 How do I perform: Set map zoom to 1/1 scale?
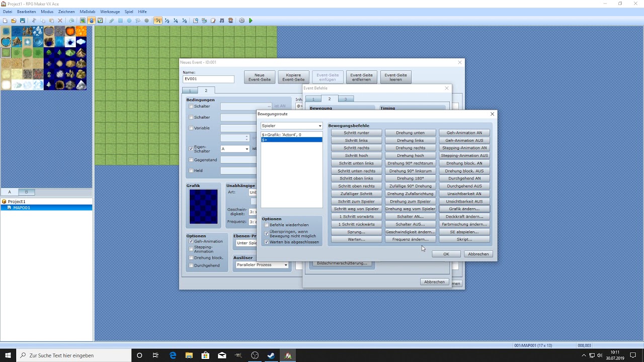click(x=158, y=21)
